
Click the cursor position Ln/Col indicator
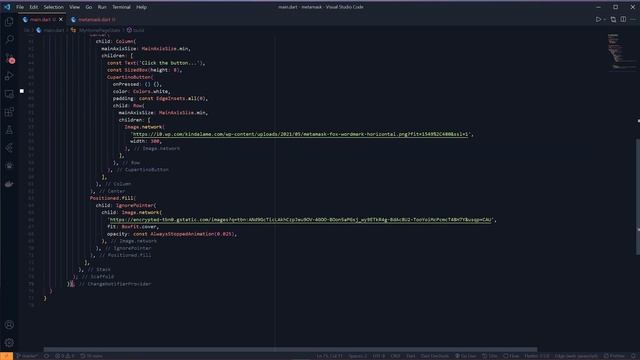[x=329, y=356]
